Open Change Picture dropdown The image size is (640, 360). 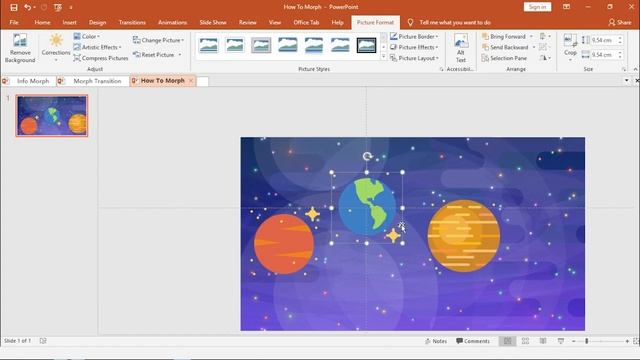pyautogui.click(x=159, y=40)
